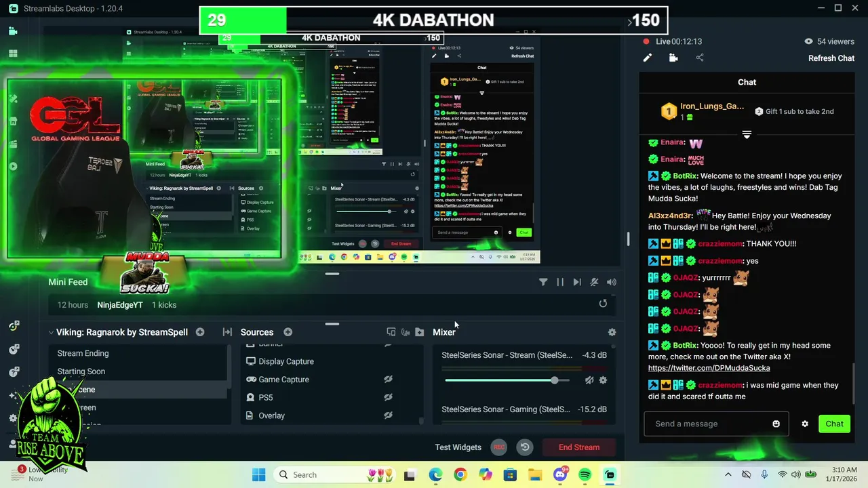Open scene transitions icon beside Sources
Screen dimensions: 868x488
tap(227, 332)
